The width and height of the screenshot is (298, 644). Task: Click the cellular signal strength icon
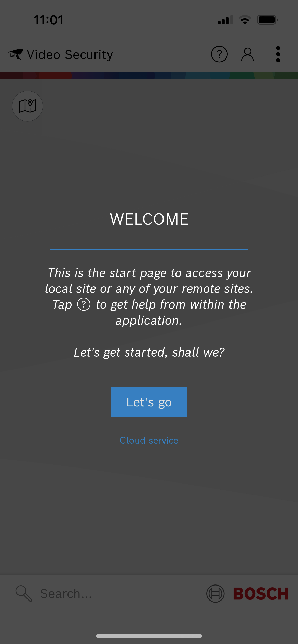click(225, 20)
